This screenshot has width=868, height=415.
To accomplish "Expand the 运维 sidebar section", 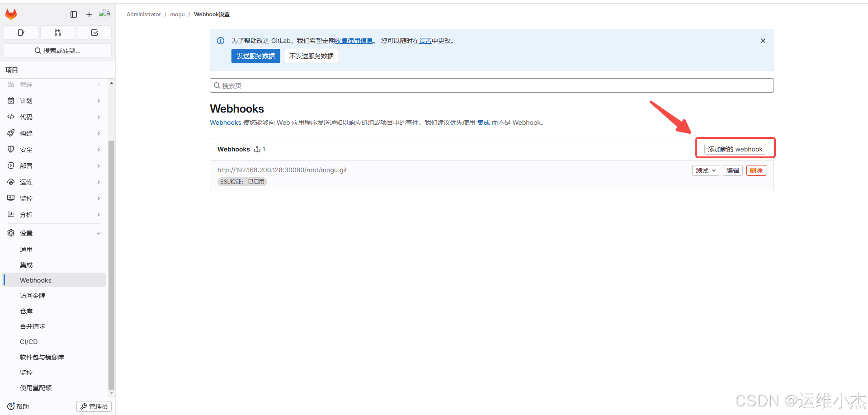I will (54, 182).
